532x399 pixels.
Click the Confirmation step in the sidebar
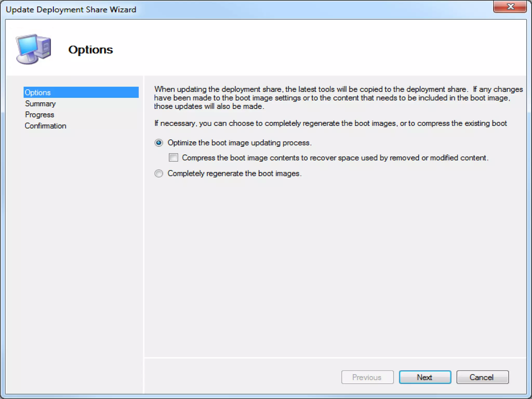[x=45, y=126]
